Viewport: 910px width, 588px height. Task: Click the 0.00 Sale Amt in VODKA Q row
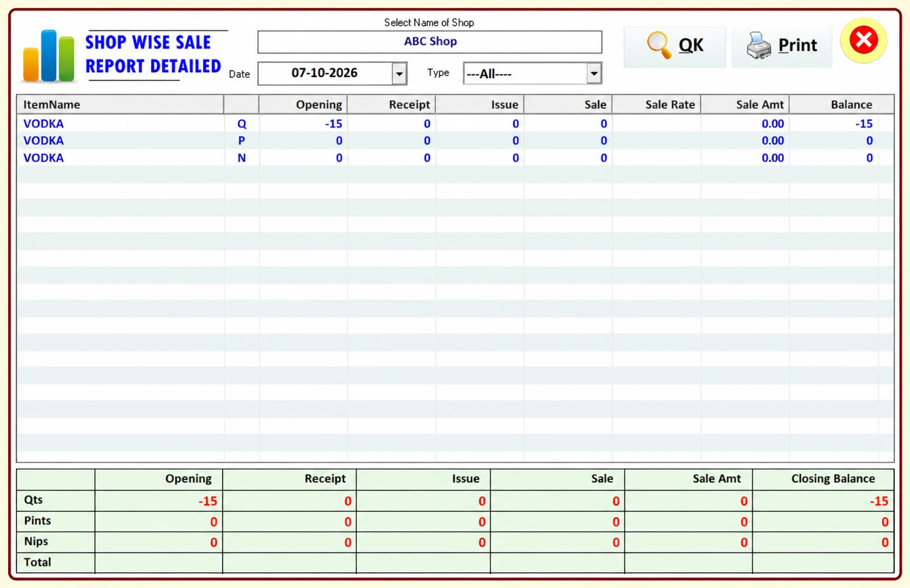pos(773,124)
